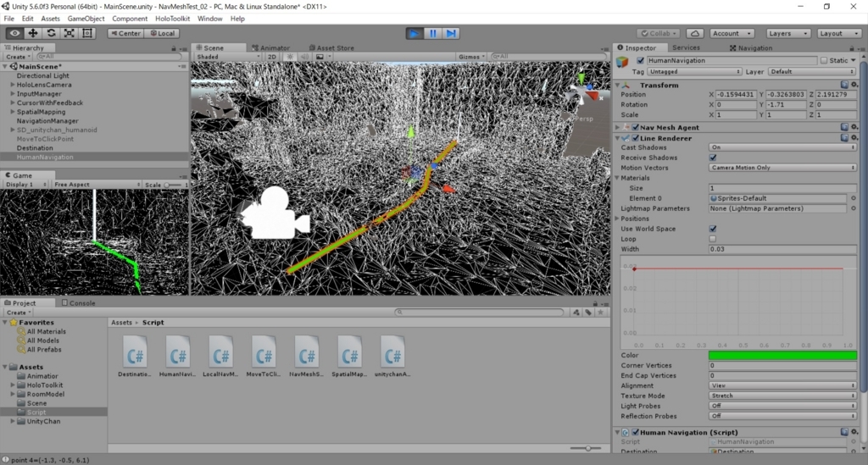Viewport: 868px width, 465px height.
Task: Click the Pause button
Action: (433, 33)
